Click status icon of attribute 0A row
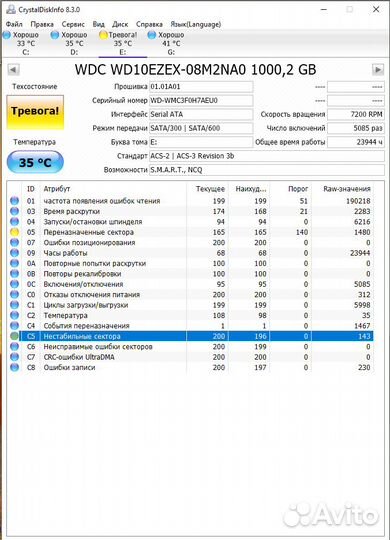Image resolution: width=390 pixels, height=540 pixels. tap(14, 263)
